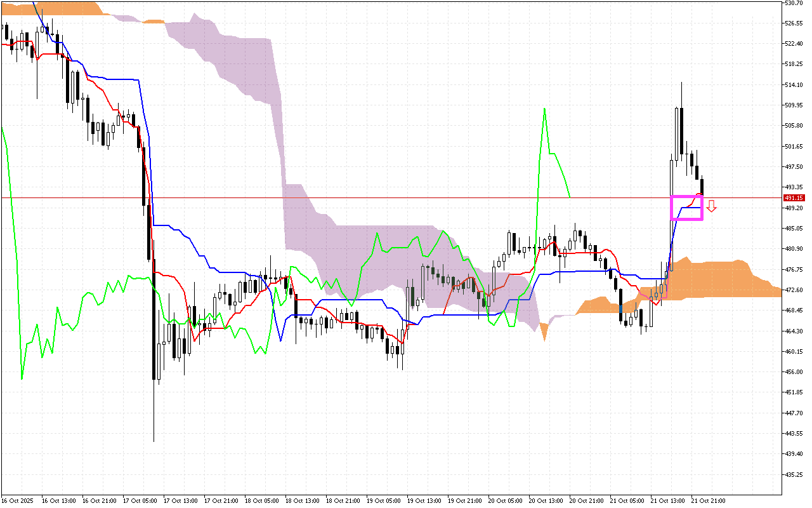The image size is (812, 508).
Task: Select the 16 Oct 2025 date label
Action: [x=16, y=500]
